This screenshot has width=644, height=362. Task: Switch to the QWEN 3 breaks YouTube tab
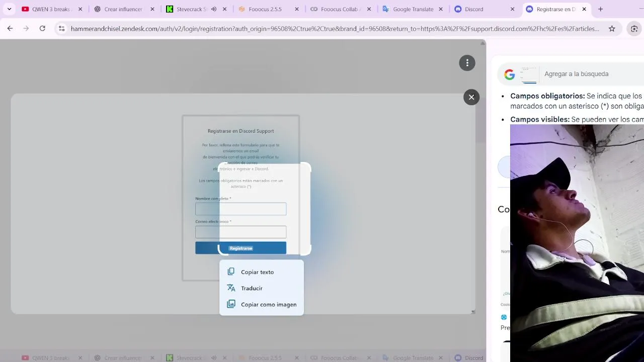click(x=51, y=9)
